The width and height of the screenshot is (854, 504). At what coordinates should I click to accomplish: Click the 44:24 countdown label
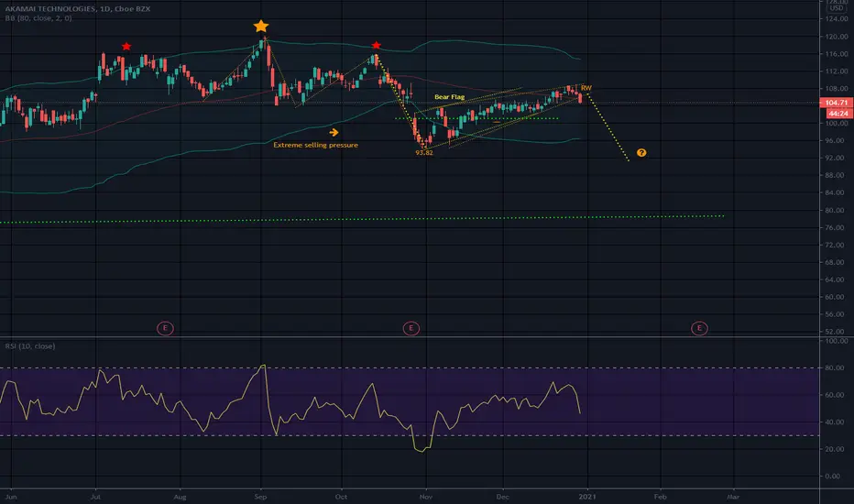pos(838,114)
